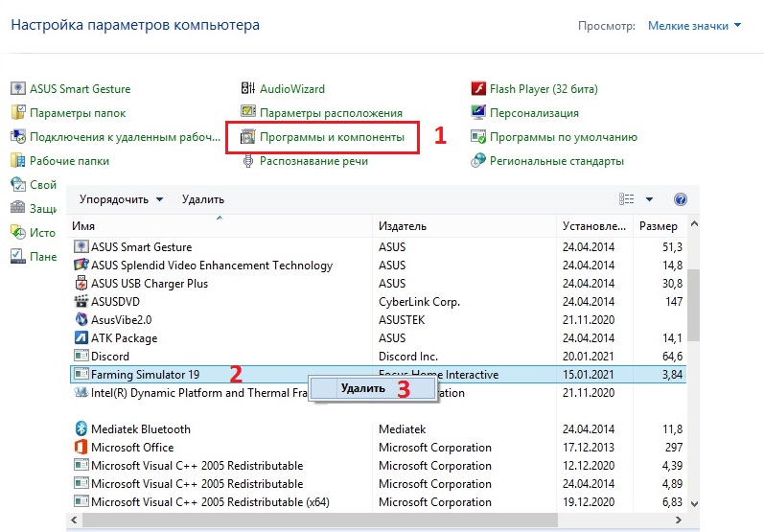The image size is (764, 532).
Task: Click the Персонализация monitor icon
Action: click(x=478, y=112)
